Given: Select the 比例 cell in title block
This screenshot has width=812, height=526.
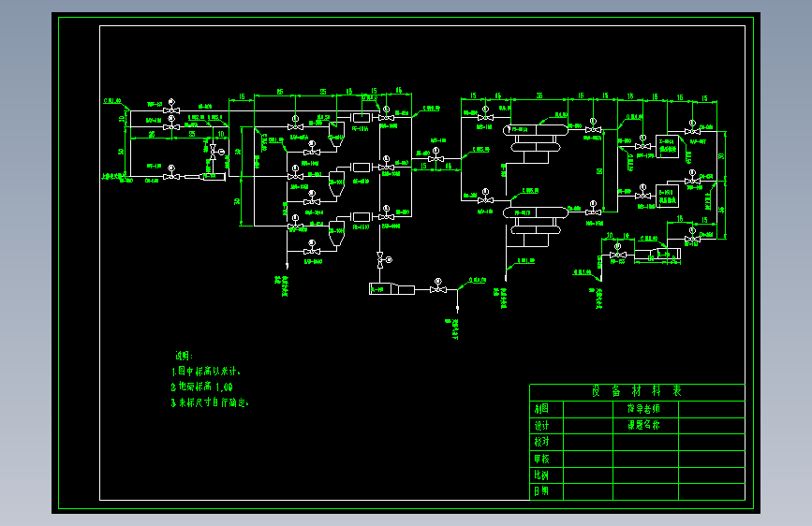Looking at the screenshot, I should (546, 475).
